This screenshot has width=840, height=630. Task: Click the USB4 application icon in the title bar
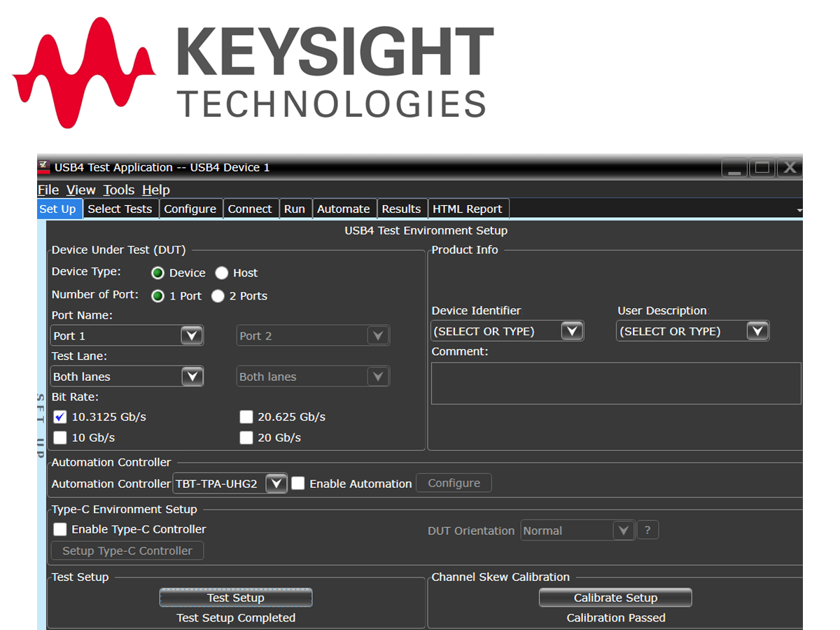point(43,167)
